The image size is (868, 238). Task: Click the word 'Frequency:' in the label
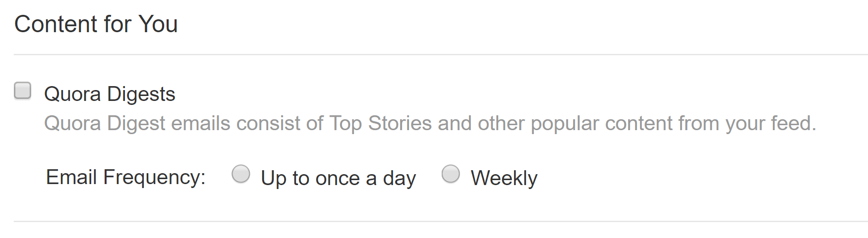(154, 177)
